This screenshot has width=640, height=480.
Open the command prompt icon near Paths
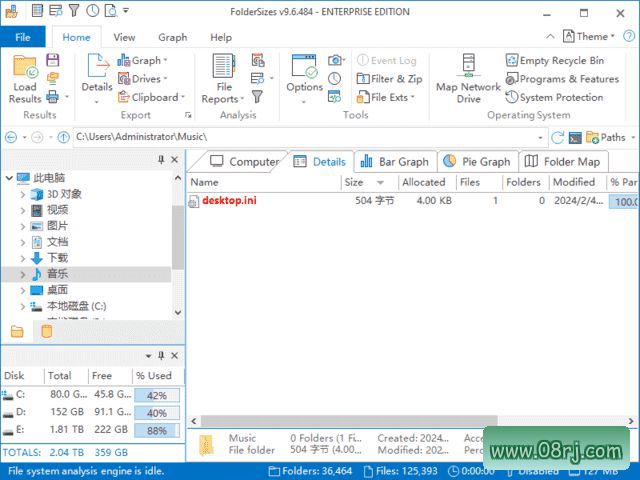(575, 138)
